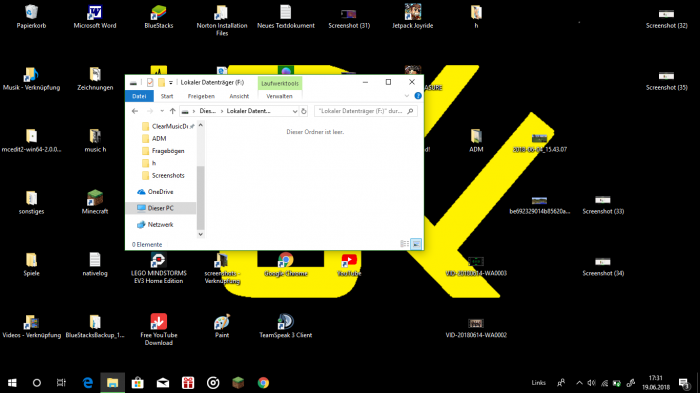
Task: Open the Windows Start menu
Action: (x=12, y=383)
